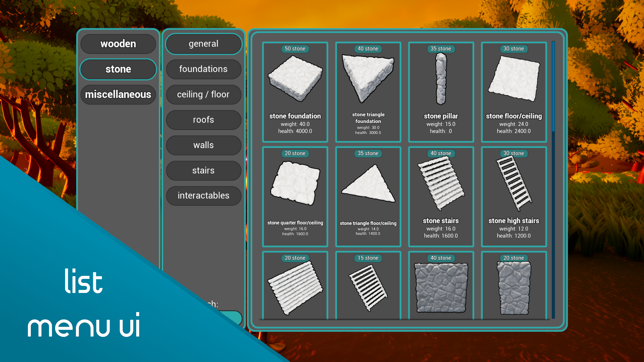
Task: Click the "weight: 24.0" text
Action: [514, 124]
